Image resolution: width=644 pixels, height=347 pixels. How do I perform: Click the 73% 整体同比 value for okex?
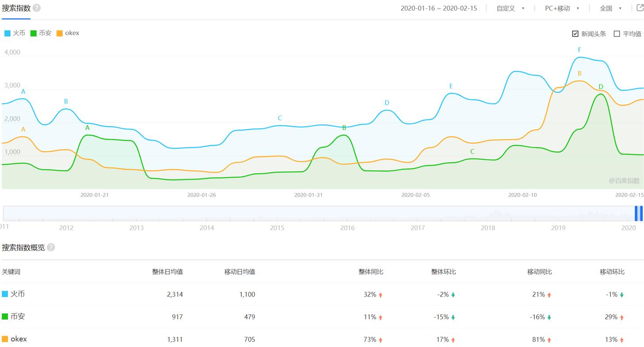click(x=370, y=339)
